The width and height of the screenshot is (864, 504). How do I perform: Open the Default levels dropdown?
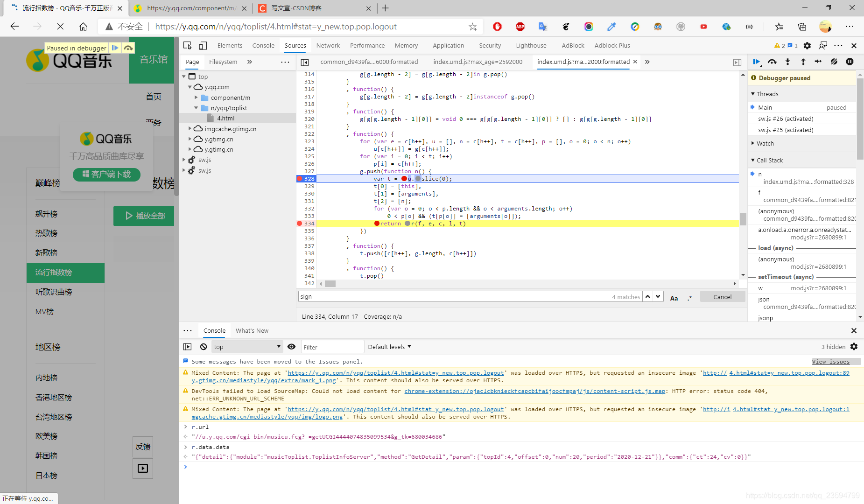pyautogui.click(x=389, y=347)
